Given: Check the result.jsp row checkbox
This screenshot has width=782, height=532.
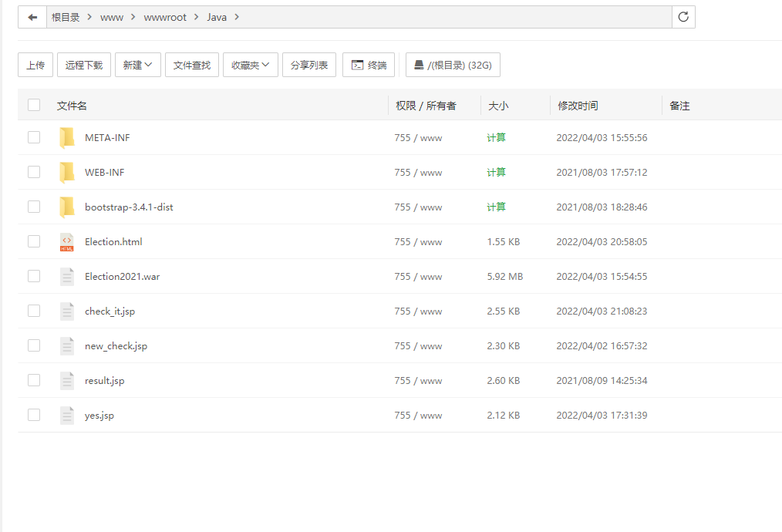Looking at the screenshot, I should (34, 380).
